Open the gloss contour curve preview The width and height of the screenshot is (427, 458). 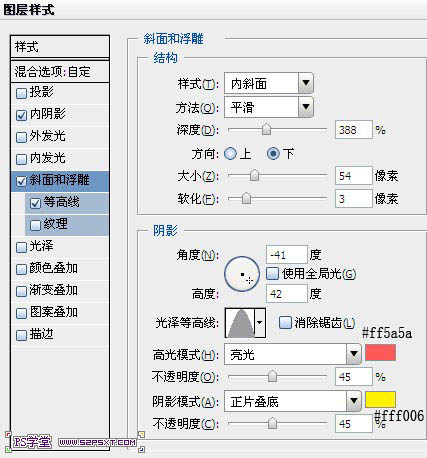pos(240,323)
